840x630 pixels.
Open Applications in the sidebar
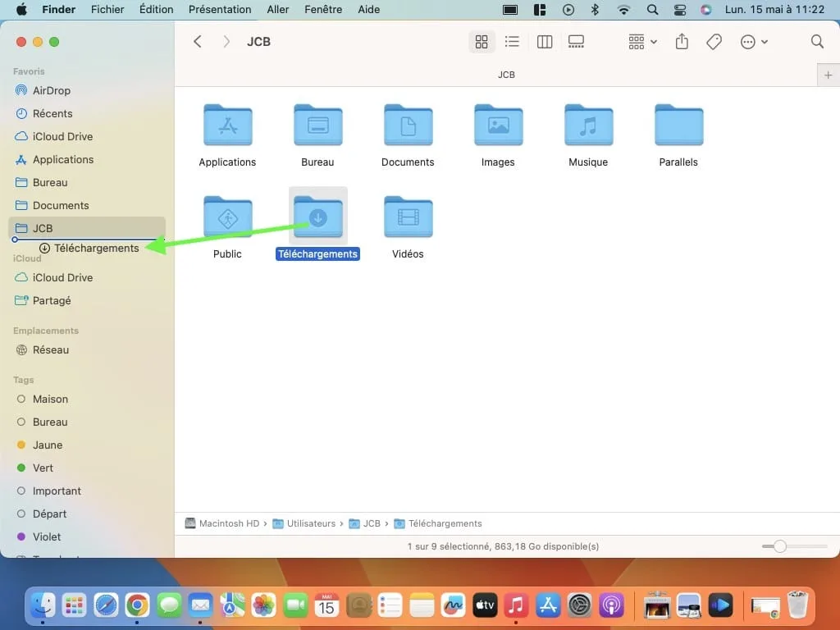[62, 160]
